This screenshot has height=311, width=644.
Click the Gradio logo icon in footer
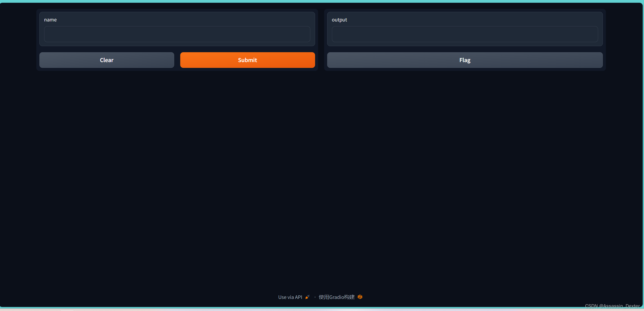coord(360,297)
